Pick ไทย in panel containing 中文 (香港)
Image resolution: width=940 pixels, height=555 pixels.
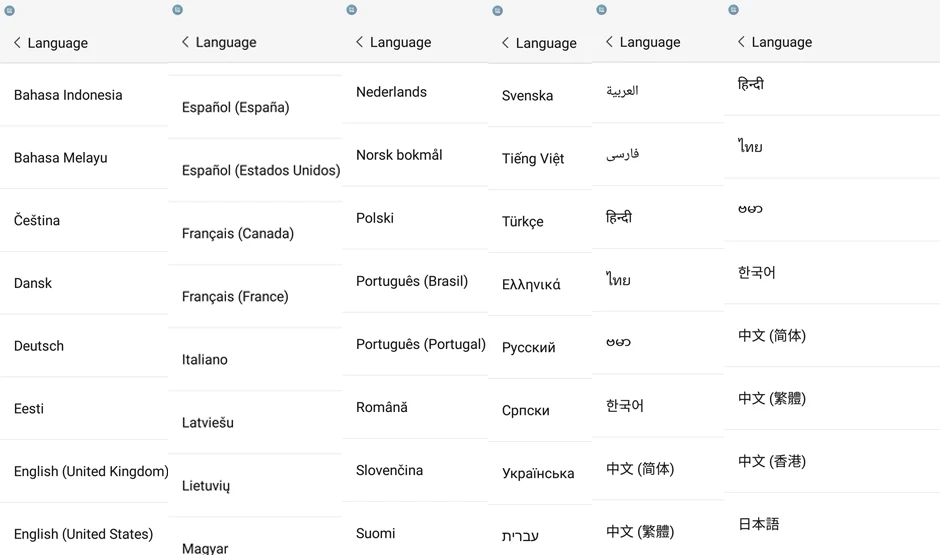click(832, 147)
